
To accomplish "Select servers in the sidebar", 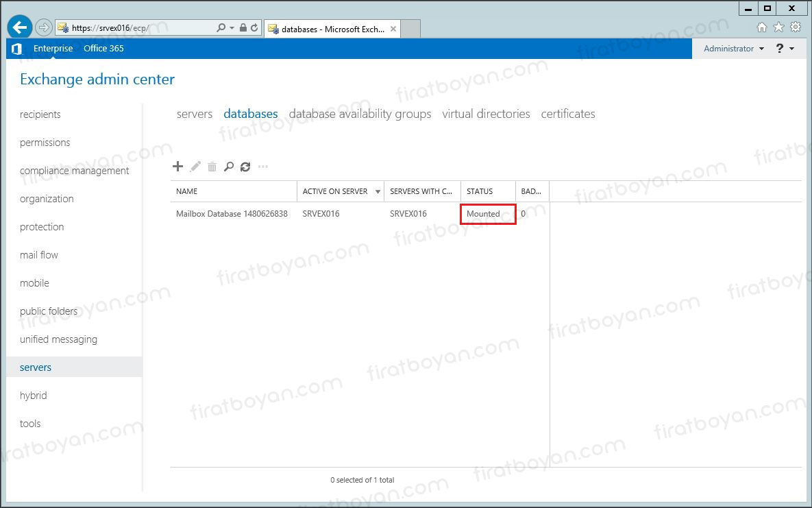I will coord(74,367).
